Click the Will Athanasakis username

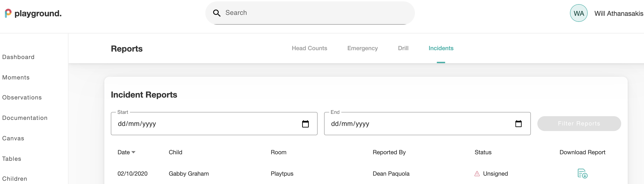coord(618,13)
